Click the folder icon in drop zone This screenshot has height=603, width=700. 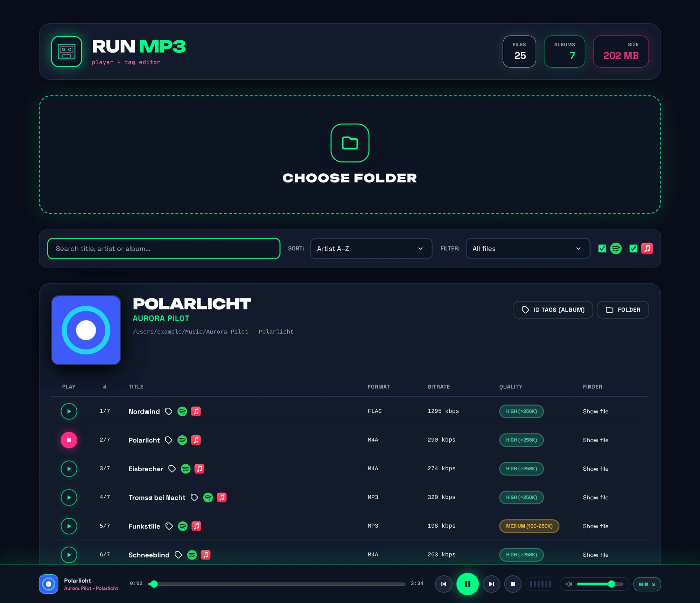click(x=350, y=143)
